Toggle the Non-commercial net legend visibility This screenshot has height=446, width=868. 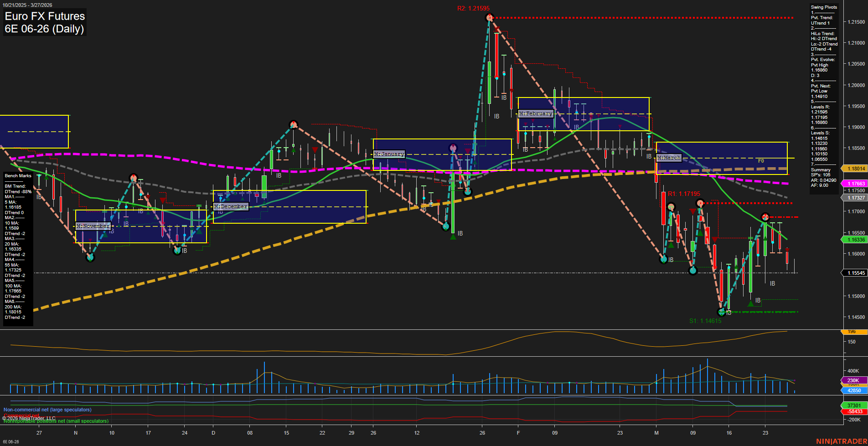click(x=47, y=410)
